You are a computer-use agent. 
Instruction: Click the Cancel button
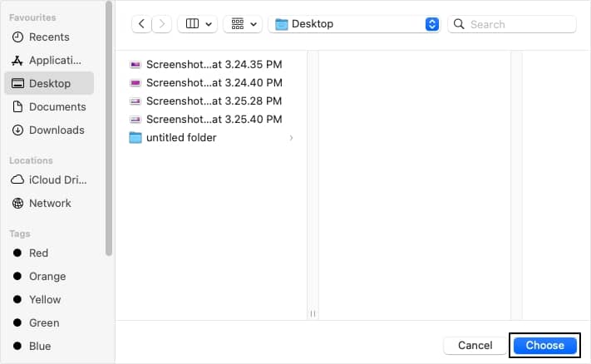(x=475, y=345)
